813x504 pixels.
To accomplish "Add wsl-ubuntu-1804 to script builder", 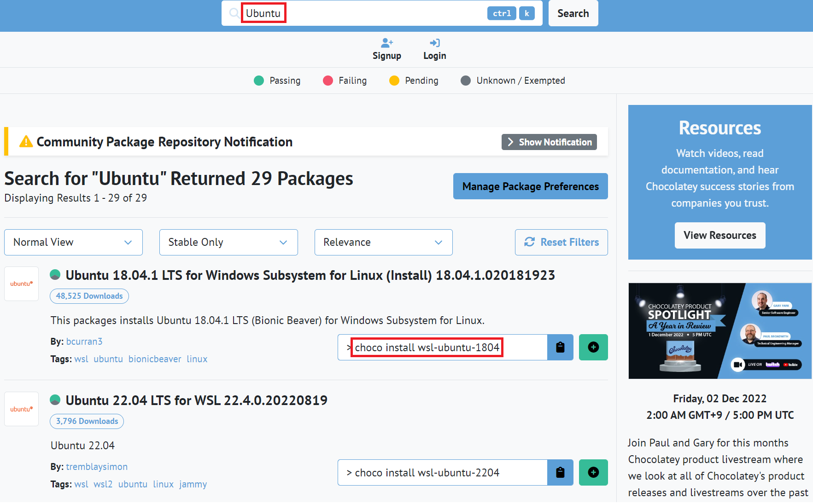I will point(593,347).
